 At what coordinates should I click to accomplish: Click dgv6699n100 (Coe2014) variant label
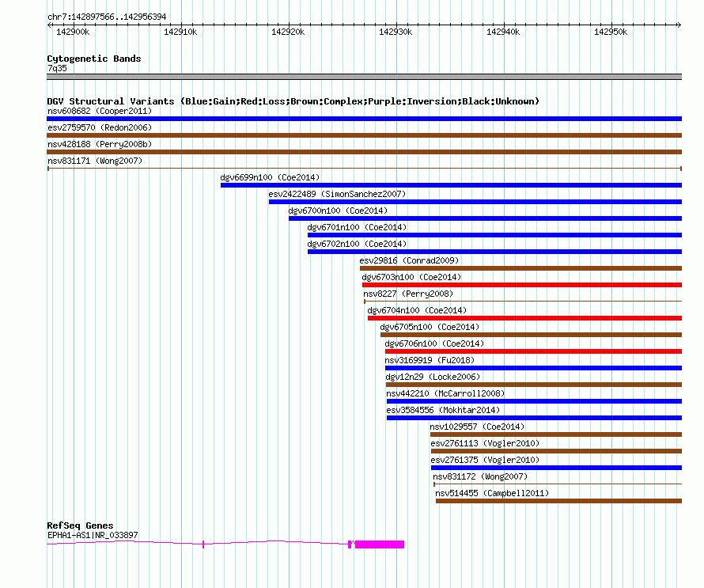tap(270, 177)
